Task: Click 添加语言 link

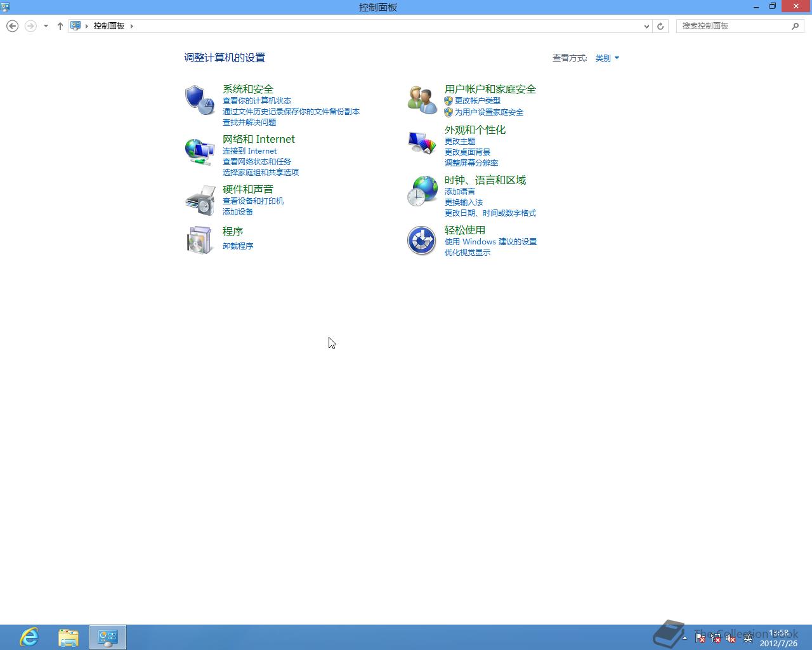Action: pyautogui.click(x=460, y=191)
